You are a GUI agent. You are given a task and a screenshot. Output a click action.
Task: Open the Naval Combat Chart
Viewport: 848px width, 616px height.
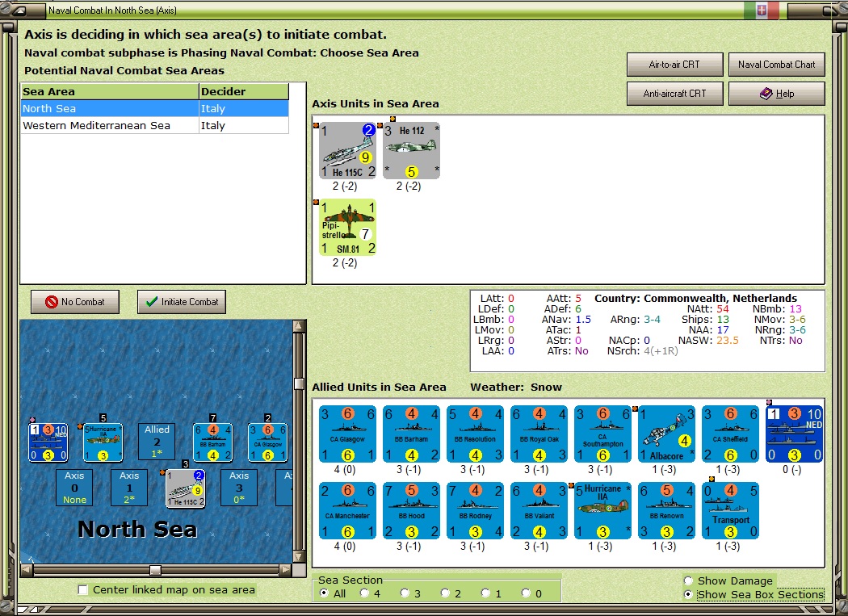(x=776, y=65)
